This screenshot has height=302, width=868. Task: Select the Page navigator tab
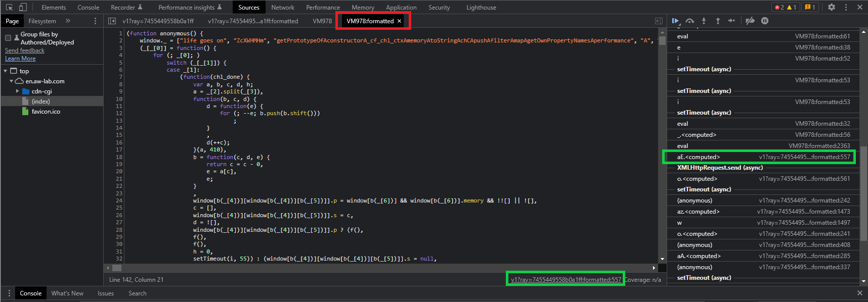point(12,21)
